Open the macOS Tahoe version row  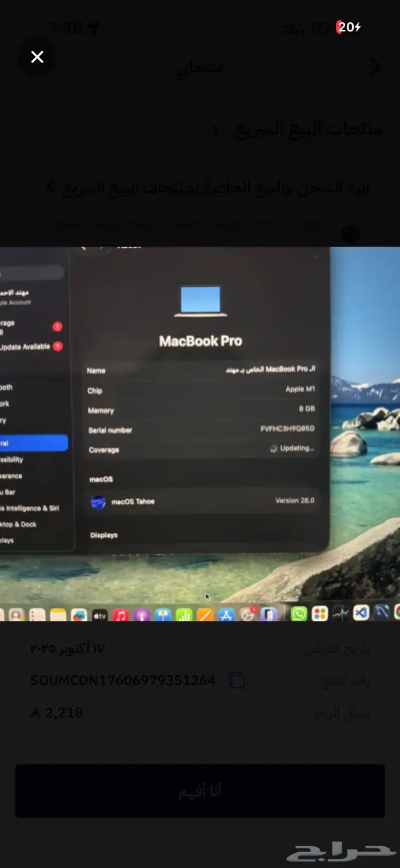click(x=202, y=501)
